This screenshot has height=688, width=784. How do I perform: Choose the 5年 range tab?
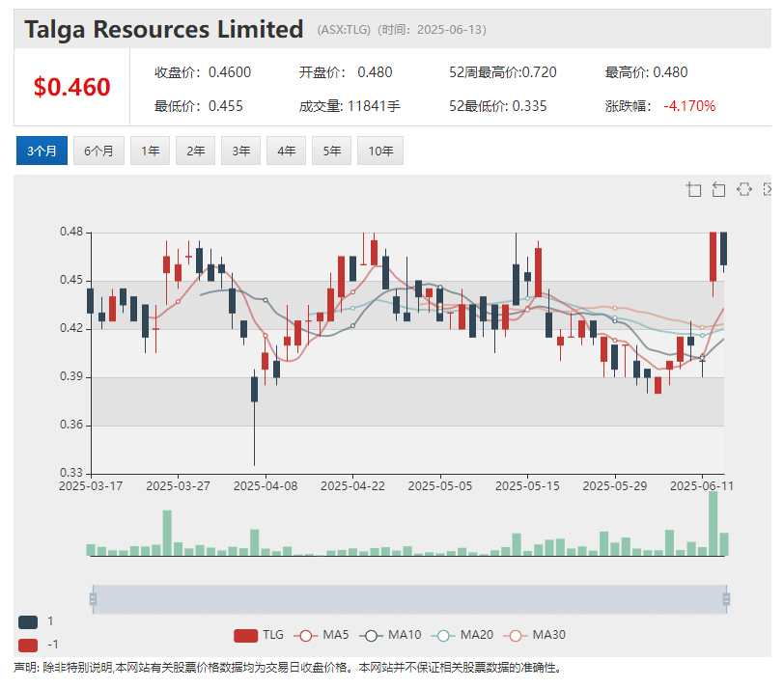point(331,151)
